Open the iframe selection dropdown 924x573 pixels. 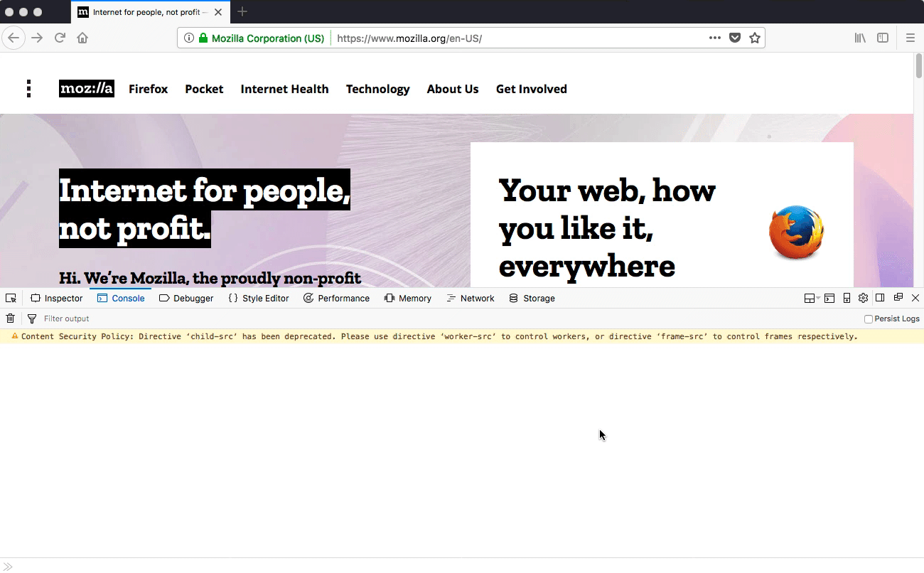click(811, 298)
